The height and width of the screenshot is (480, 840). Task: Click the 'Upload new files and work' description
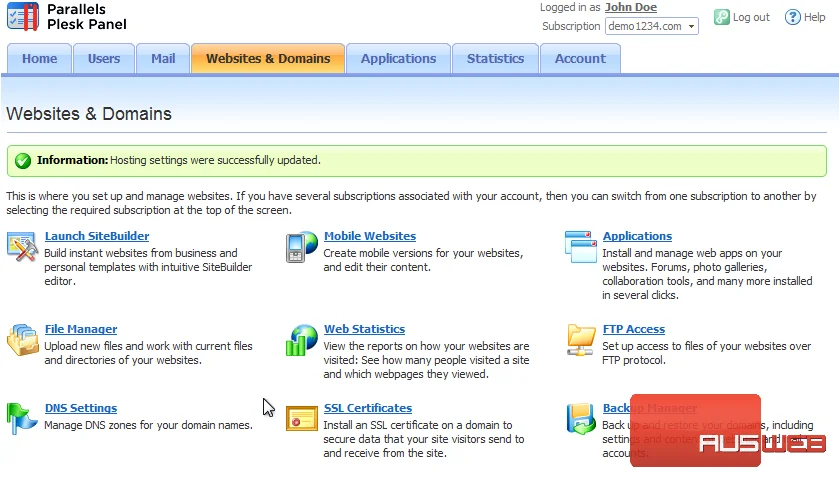(x=148, y=354)
